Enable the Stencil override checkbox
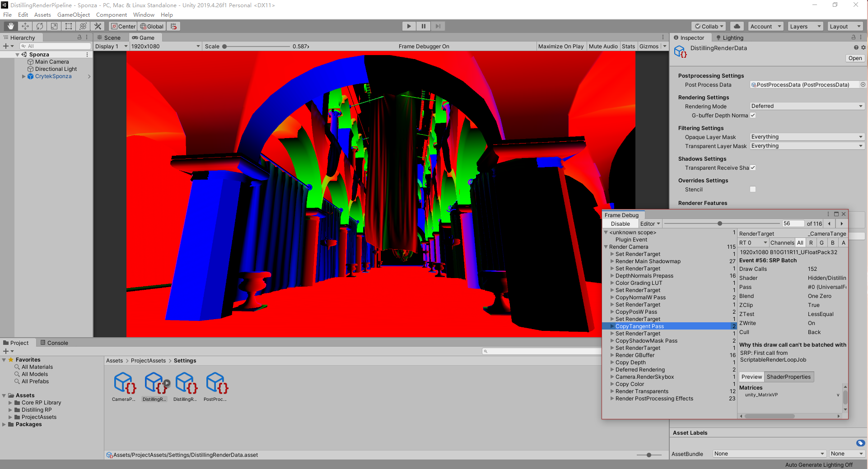Viewport: 868px width, 469px height. (753, 189)
